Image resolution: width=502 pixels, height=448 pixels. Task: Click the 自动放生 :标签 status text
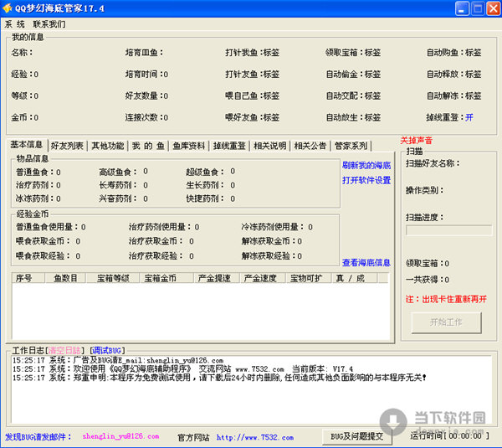pos(353,117)
